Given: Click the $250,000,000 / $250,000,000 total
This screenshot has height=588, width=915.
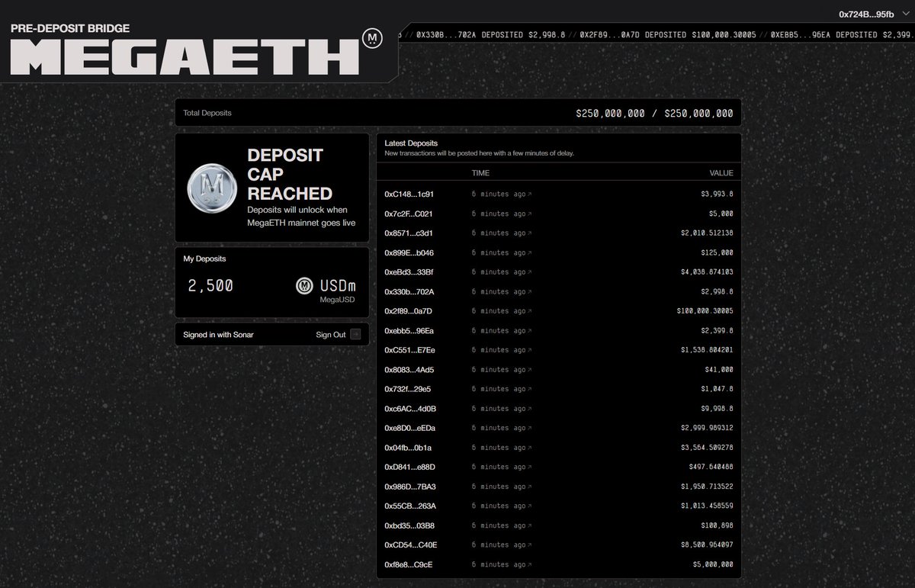Looking at the screenshot, I should click(x=654, y=113).
